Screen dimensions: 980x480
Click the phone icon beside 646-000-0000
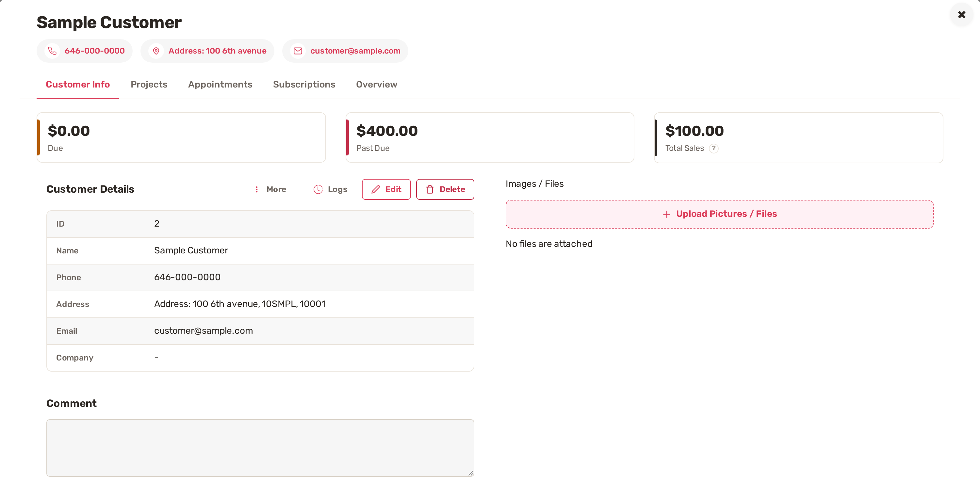[x=52, y=51]
